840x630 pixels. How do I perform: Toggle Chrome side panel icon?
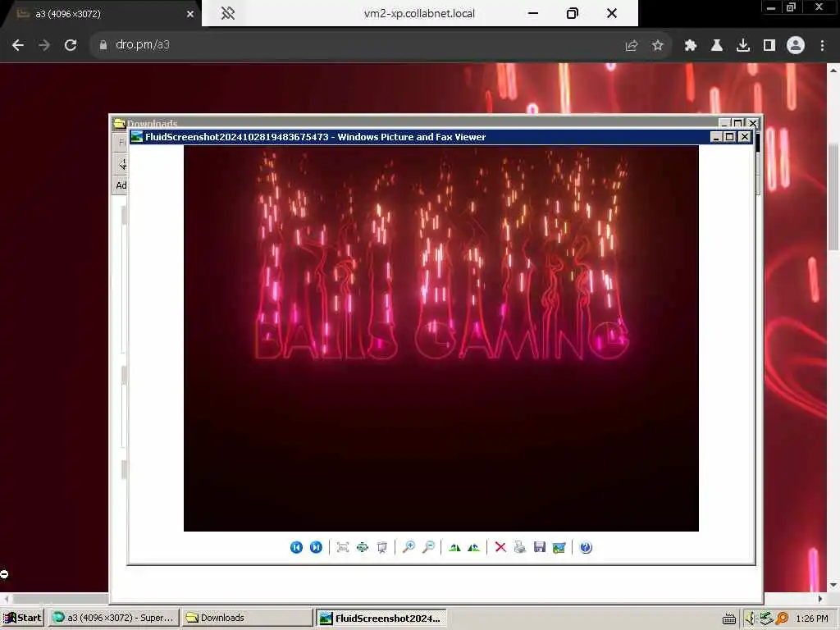coord(769,46)
